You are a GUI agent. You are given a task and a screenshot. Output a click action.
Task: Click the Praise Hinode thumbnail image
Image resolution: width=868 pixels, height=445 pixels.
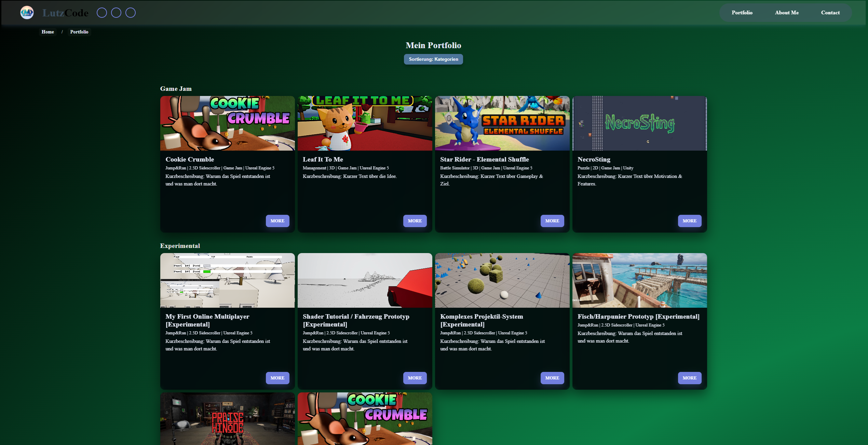(x=227, y=419)
